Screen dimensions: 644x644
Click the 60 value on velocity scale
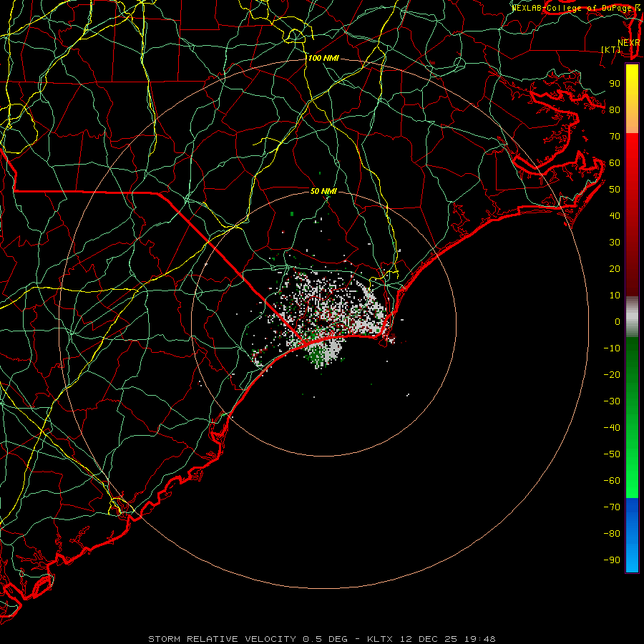coord(615,162)
